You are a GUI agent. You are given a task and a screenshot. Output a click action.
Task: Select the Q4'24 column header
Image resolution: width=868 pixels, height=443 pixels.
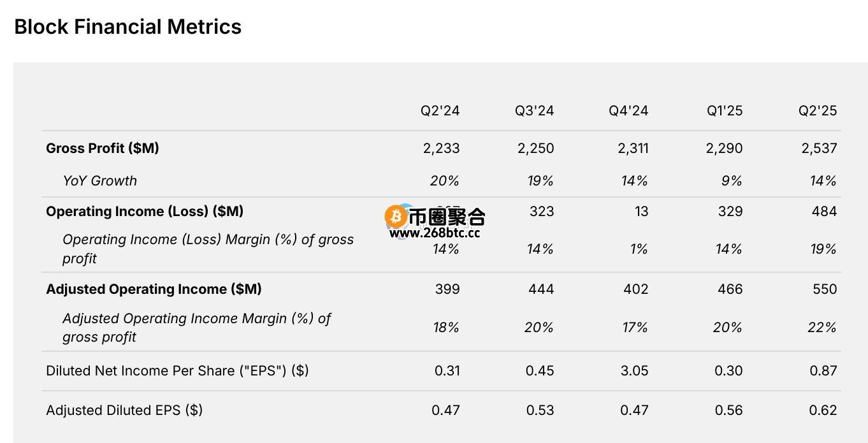628,110
